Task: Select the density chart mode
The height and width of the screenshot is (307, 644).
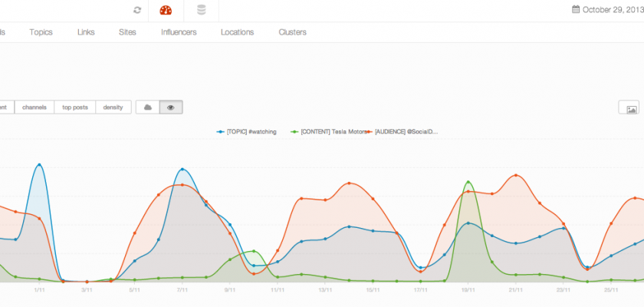Action: coord(113,107)
